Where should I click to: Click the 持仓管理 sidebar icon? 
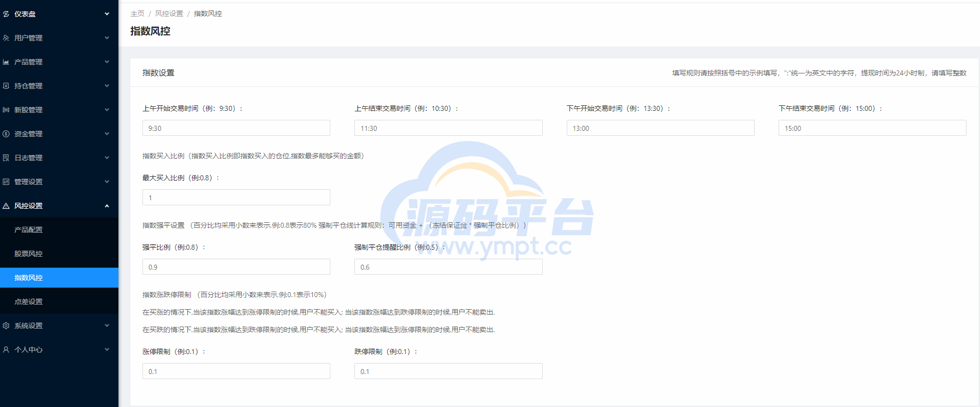click(6, 86)
